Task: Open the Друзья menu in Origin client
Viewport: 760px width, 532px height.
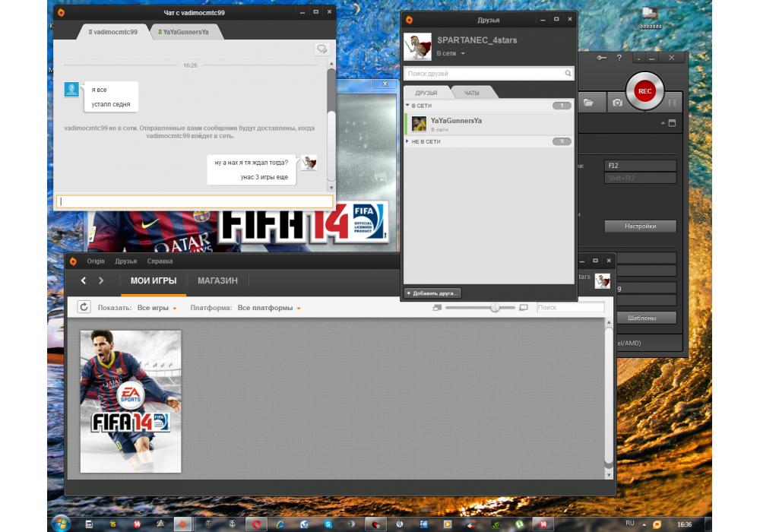Action: coord(126,261)
